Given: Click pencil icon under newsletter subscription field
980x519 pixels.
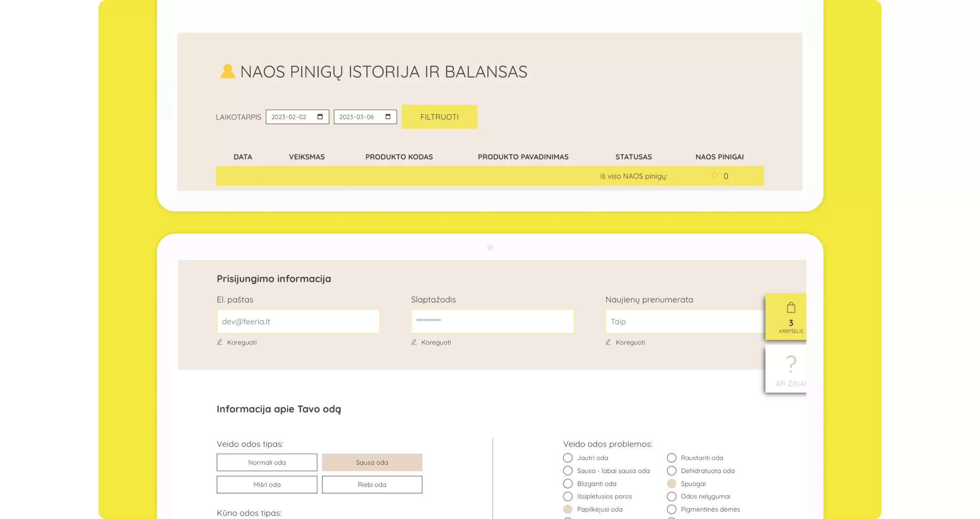Looking at the screenshot, I should (608, 342).
